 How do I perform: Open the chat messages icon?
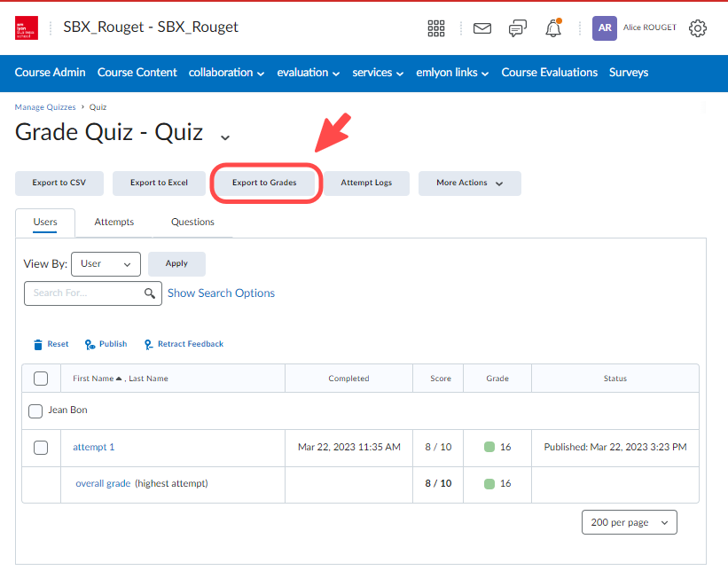pos(518,28)
